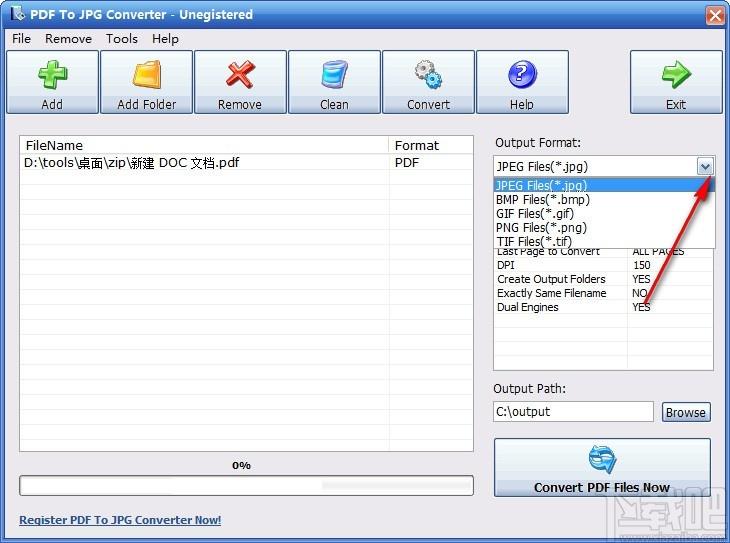Open the File menu
This screenshot has width=730, height=543.
pyautogui.click(x=21, y=39)
